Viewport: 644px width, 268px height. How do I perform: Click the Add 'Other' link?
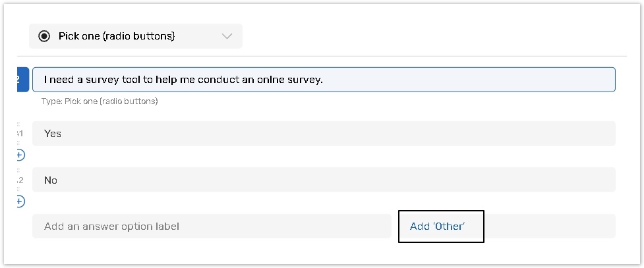pyautogui.click(x=437, y=226)
